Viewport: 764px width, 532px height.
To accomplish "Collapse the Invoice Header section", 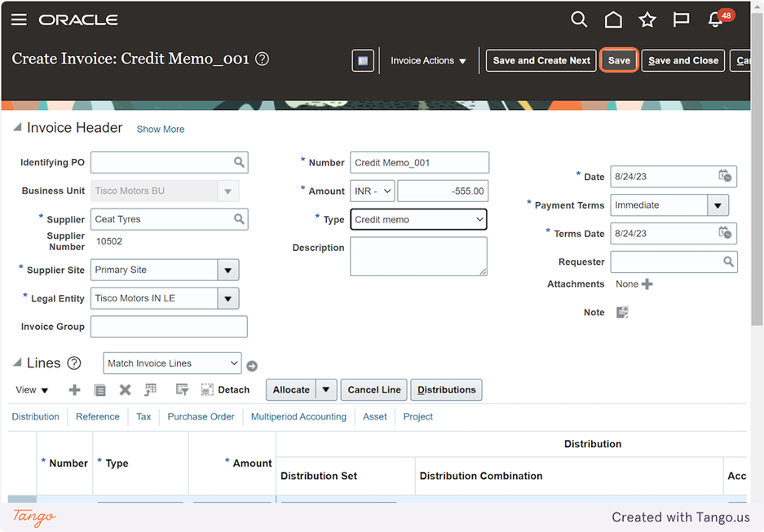I will coord(17,127).
